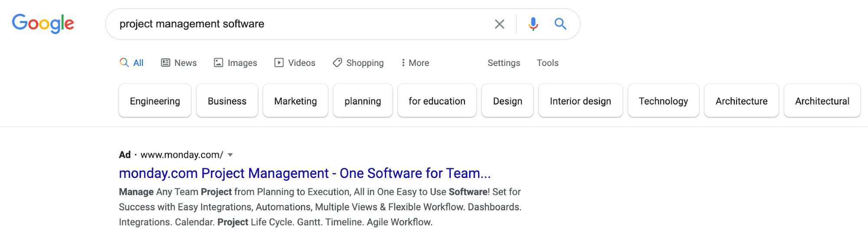Viewport: 868px width, 246px height.
Task: Expand the ad info arrow beside monday.com URL
Action: tap(231, 155)
